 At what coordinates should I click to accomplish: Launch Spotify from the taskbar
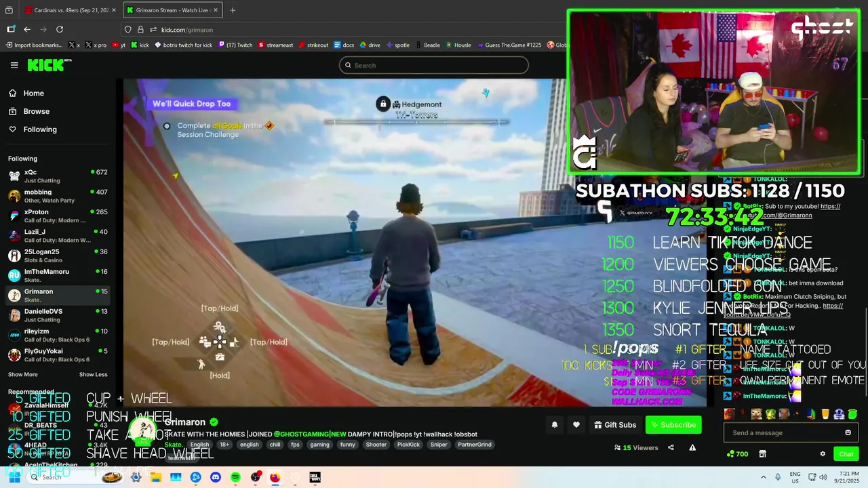click(x=235, y=477)
